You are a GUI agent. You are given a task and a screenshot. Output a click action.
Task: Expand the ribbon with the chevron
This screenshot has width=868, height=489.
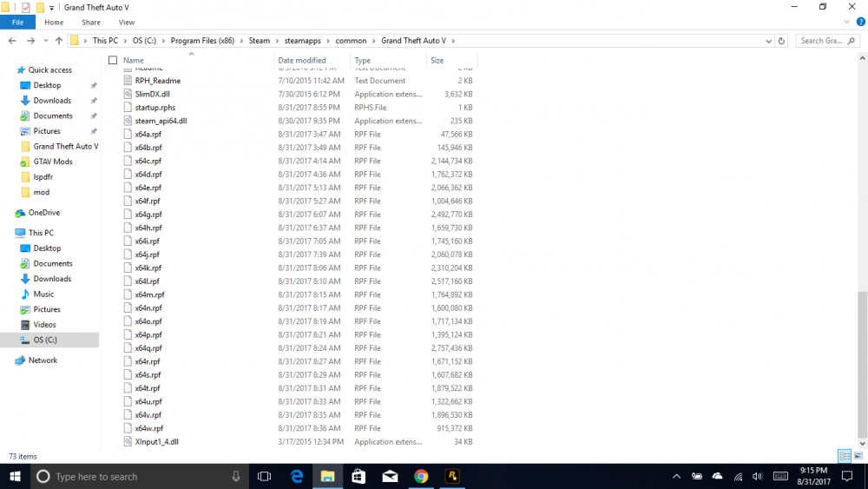click(846, 23)
